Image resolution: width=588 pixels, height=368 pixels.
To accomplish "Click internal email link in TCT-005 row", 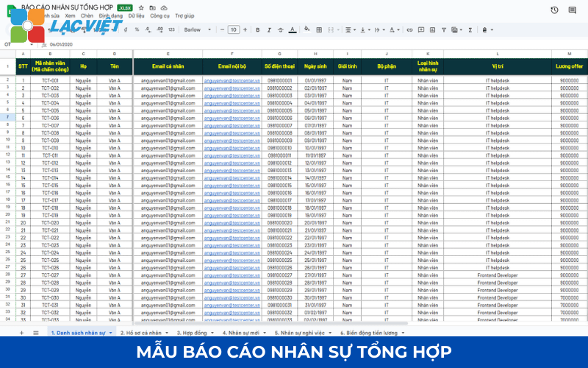I will (x=232, y=110).
